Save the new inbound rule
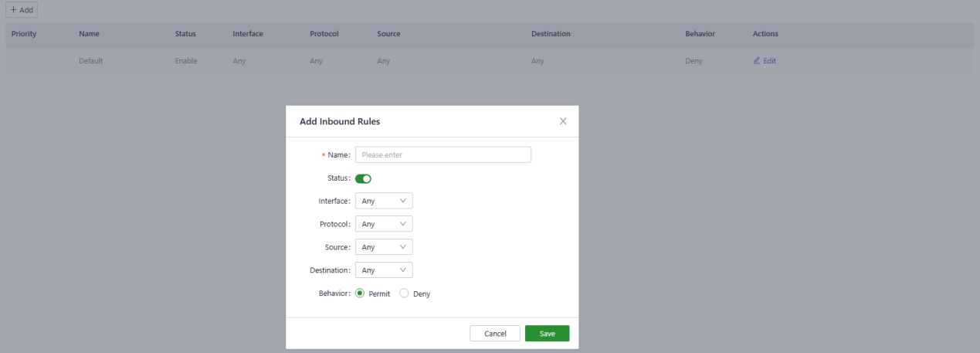This screenshot has height=353, width=980. tap(547, 334)
